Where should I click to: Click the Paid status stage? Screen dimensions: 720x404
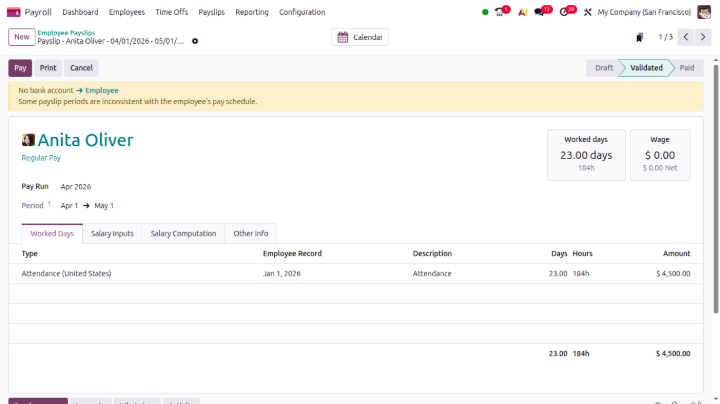coord(687,68)
